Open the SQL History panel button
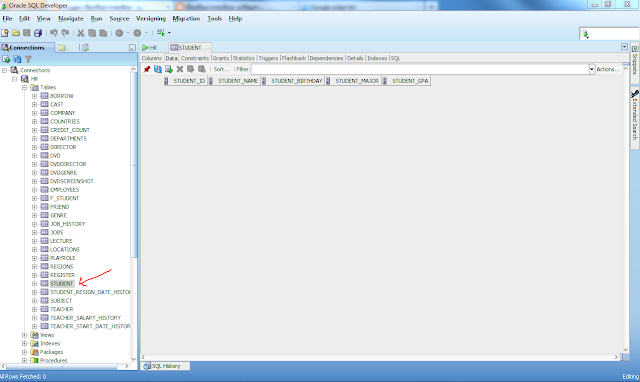Viewport: 640px width, 382px height. (166, 366)
